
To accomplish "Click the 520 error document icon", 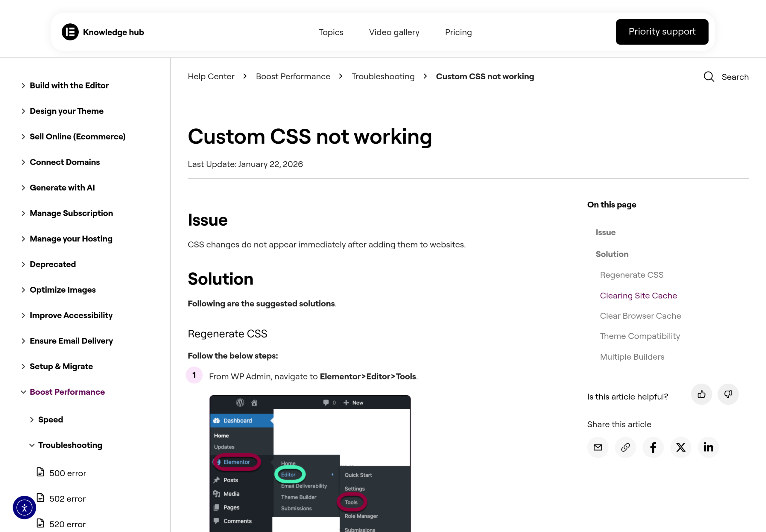I will click(x=40, y=523).
